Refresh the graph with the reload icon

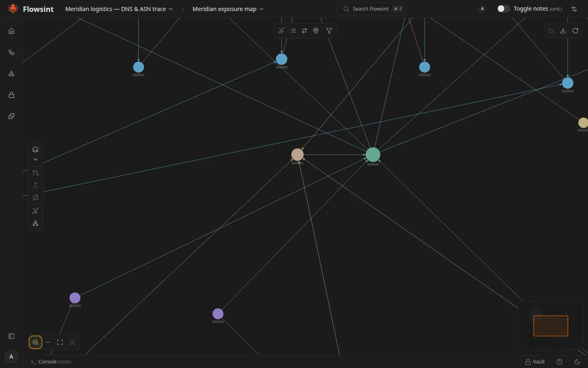[575, 31]
